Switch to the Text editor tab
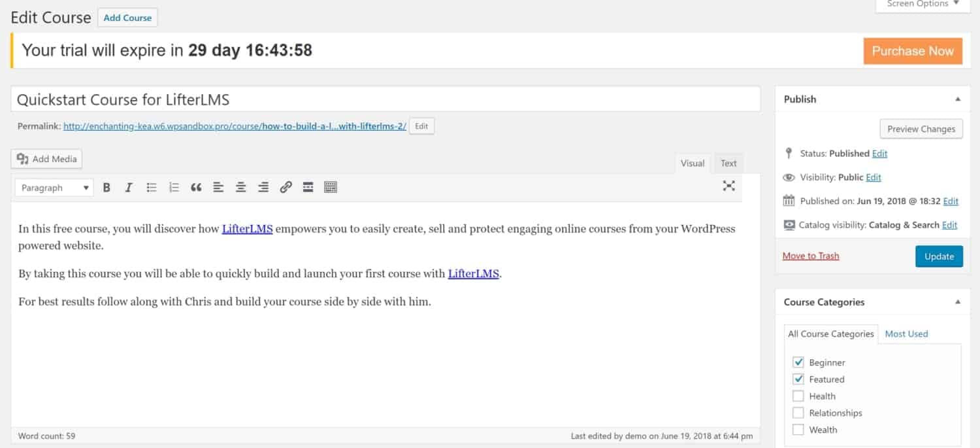 [728, 164]
